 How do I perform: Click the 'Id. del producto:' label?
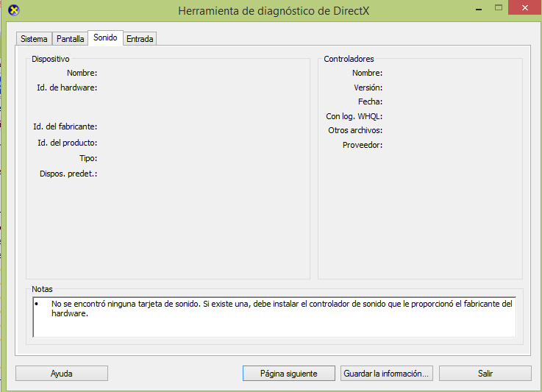[68, 143]
